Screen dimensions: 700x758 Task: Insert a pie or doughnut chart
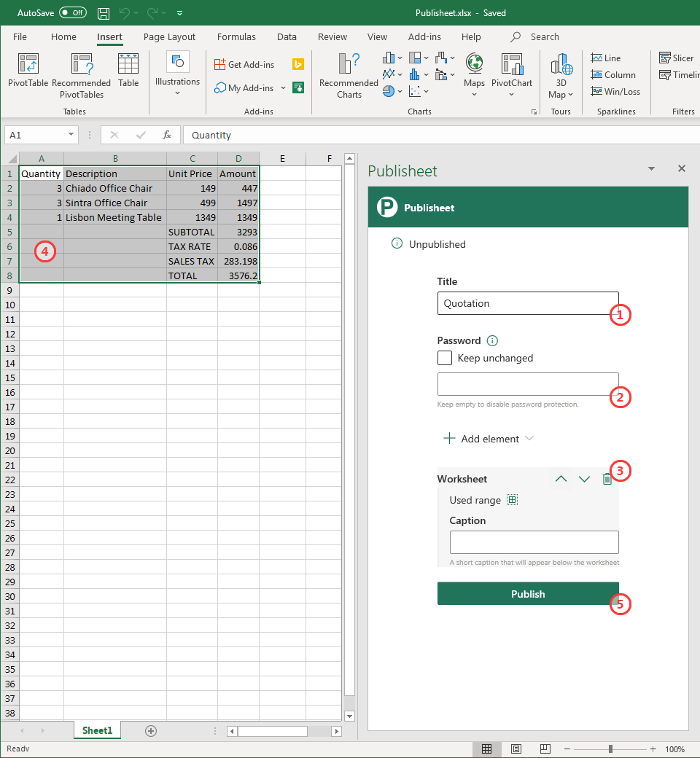click(389, 91)
